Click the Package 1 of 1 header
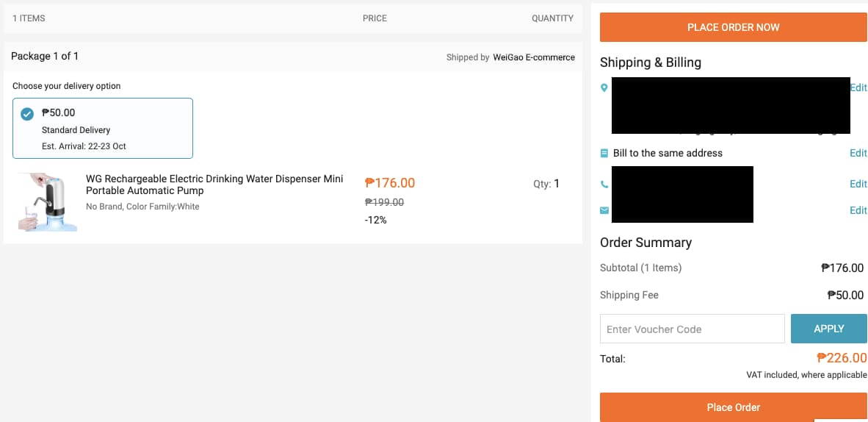The width and height of the screenshot is (868, 422). 45,56
